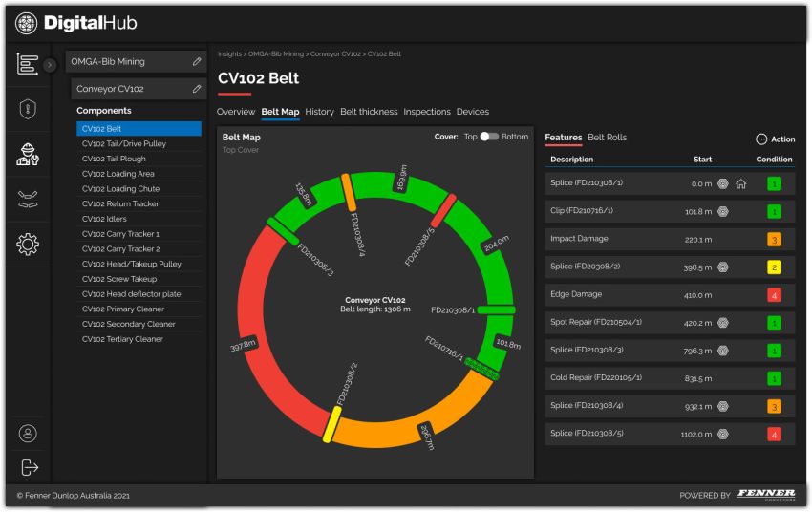Select CV102 Belt component
This screenshot has width=812, height=512.
coord(139,128)
